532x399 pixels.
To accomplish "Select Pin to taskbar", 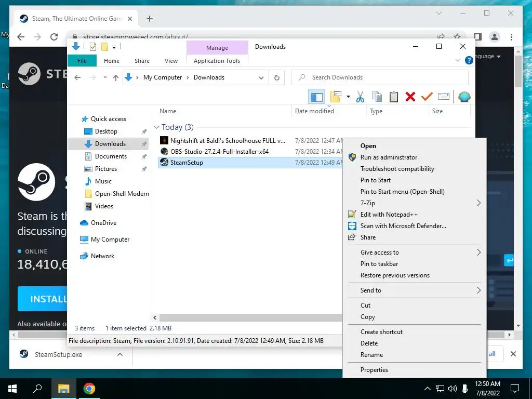I will (x=415, y=263).
